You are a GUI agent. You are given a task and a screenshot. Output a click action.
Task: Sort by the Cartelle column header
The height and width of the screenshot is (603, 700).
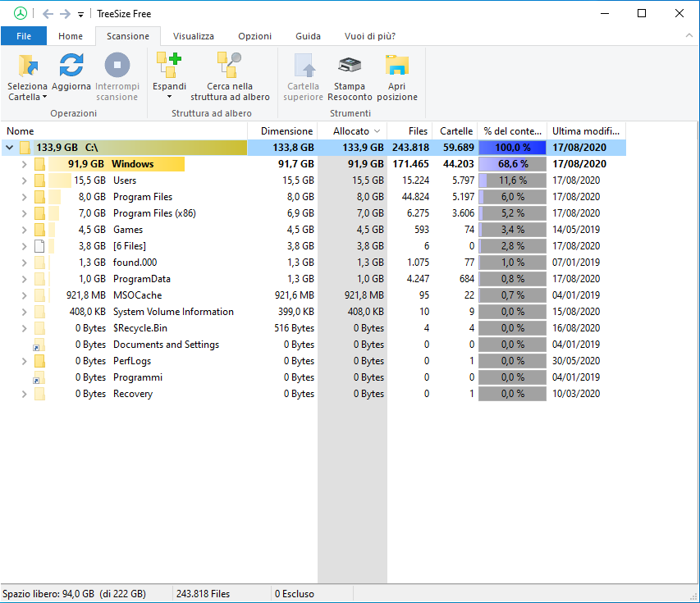455,131
